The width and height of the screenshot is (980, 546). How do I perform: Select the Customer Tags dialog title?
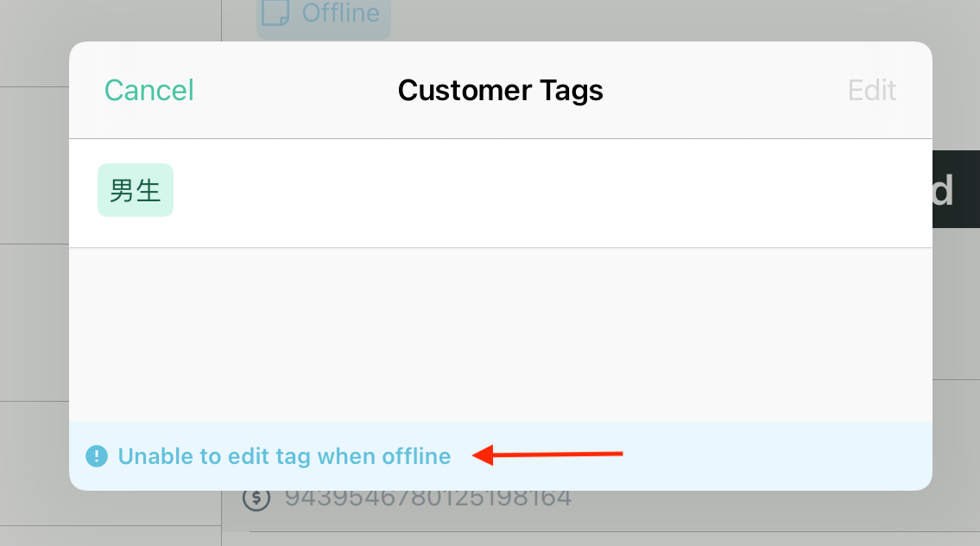pos(501,90)
